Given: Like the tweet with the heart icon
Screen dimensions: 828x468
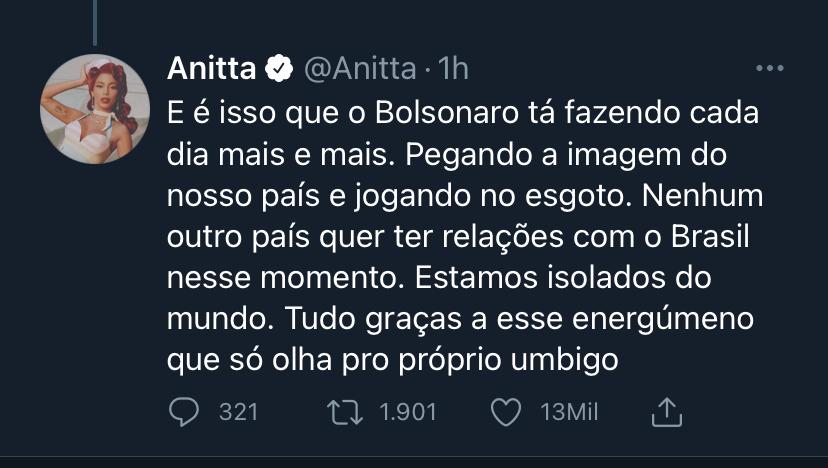Looking at the screenshot, I should (x=507, y=412).
